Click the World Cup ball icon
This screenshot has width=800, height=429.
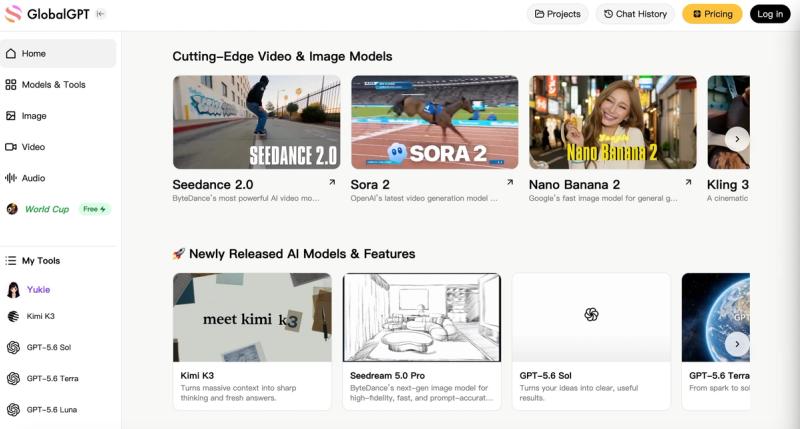coord(12,209)
